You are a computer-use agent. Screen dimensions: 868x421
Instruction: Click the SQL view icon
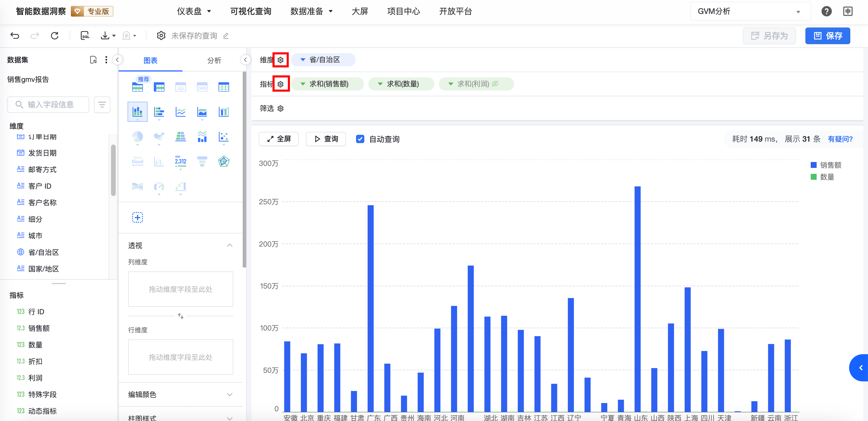[85, 35]
